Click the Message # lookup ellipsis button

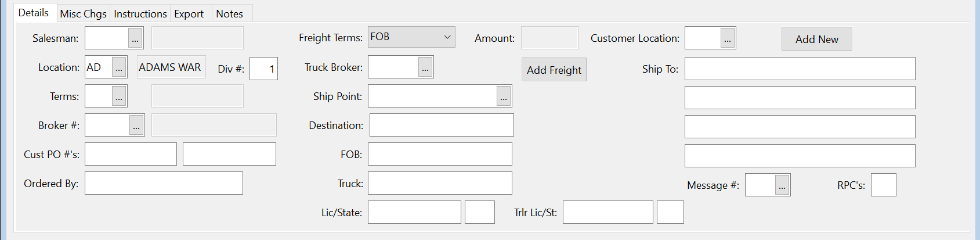click(x=782, y=185)
